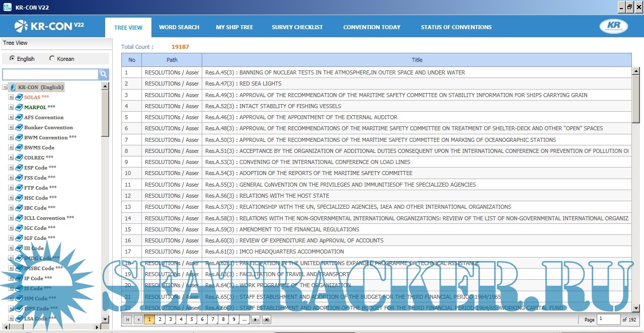Image resolution: width=644 pixels, height=333 pixels.
Task: Click the KR Korean Register logo
Action: click(x=613, y=27)
